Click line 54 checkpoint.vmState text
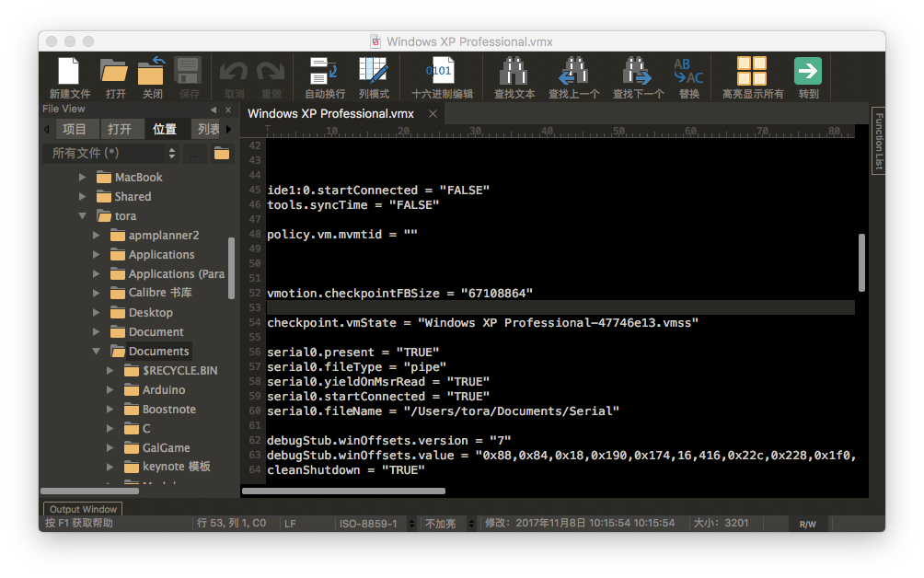This screenshot has width=924, height=578. (x=482, y=323)
